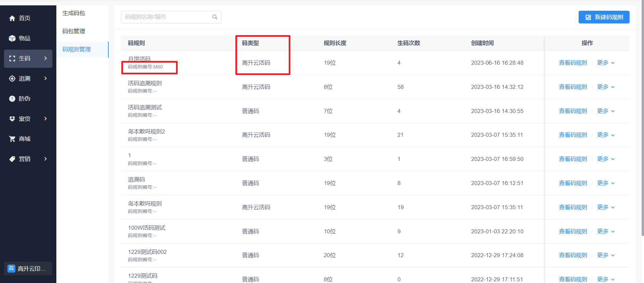644x283 pixels.
Task: Click the magnifier icon in the search box
Action: 215,17
